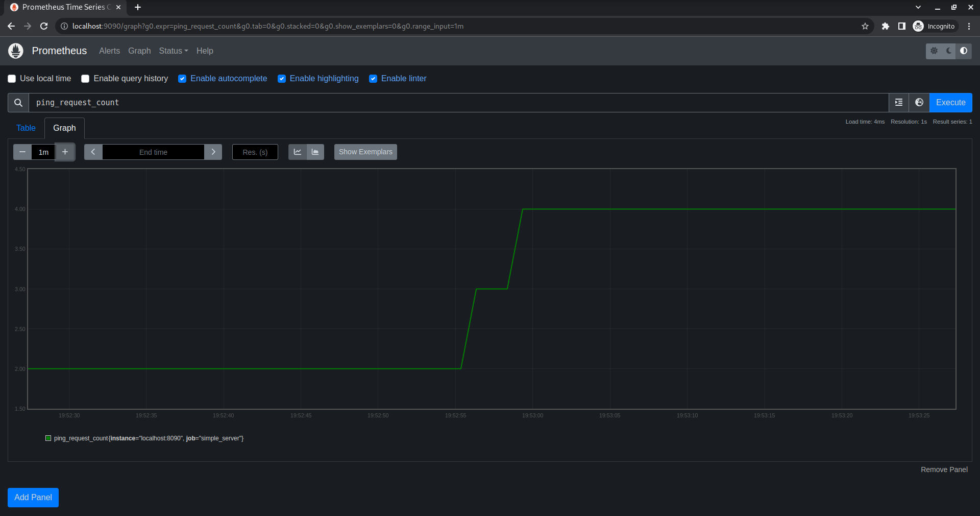Image resolution: width=980 pixels, height=516 pixels.
Task: Click the ping_request_count series legend label
Action: point(149,438)
